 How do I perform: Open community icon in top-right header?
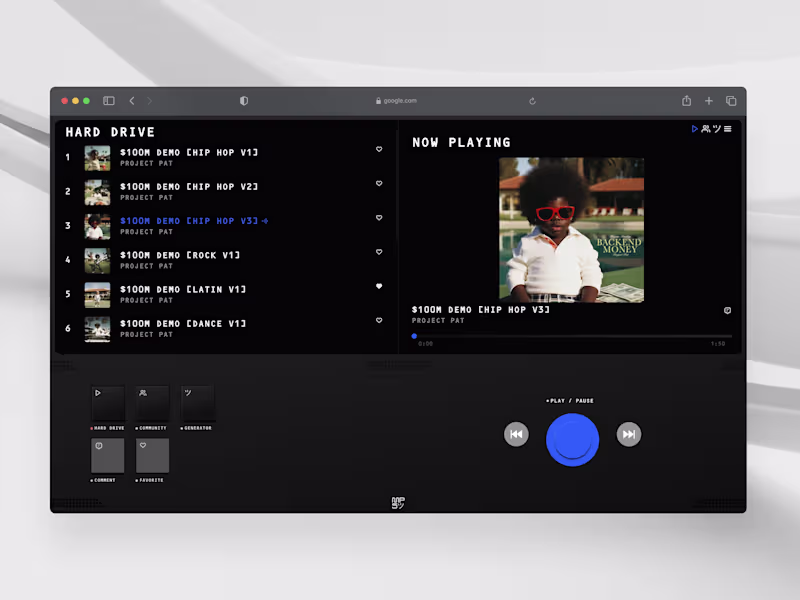pos(706,129)
